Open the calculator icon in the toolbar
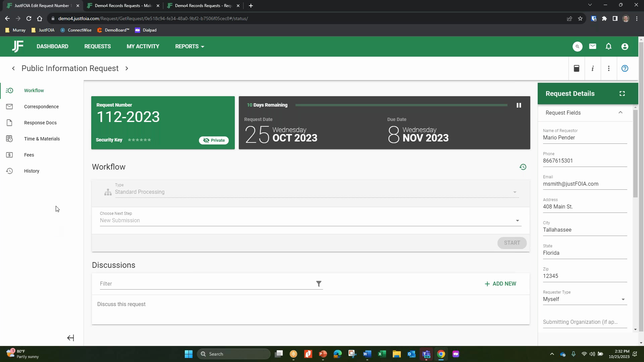 click(x=577, y=68)
